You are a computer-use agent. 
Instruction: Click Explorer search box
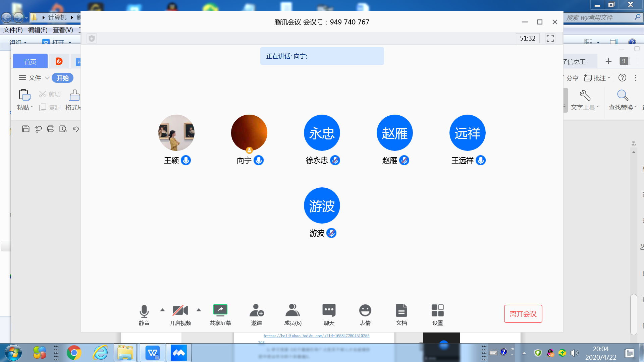pyautogui.click(x=603, y=17)
